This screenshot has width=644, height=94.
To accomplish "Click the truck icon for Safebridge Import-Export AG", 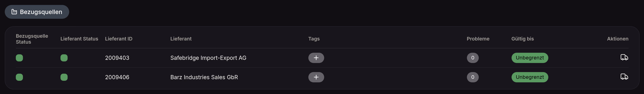I will (624, 57).
